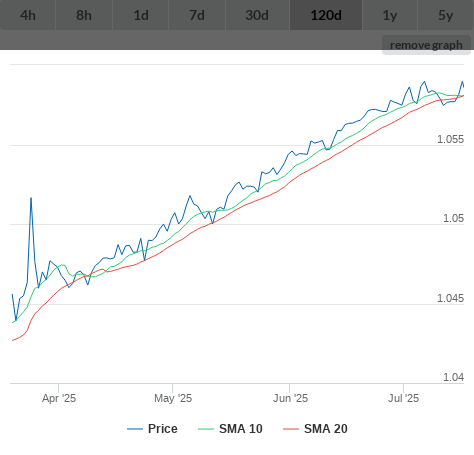Click the blue Price legend line swatch

point(135,429)
